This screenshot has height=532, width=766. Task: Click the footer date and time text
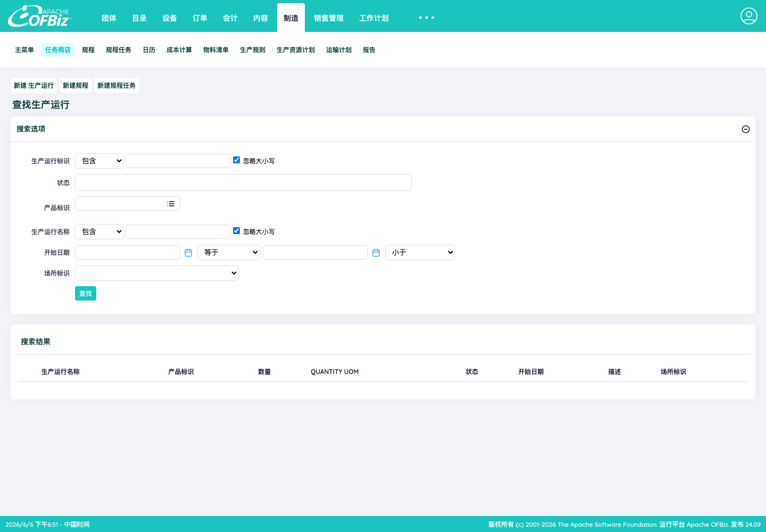[47, 525]
